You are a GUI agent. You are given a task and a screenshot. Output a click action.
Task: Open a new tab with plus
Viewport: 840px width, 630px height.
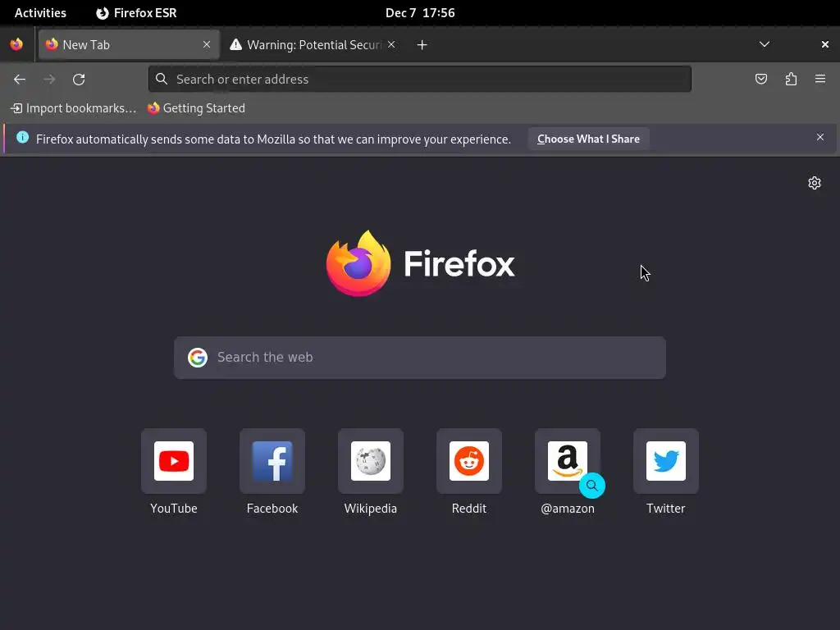pos(422,45)
